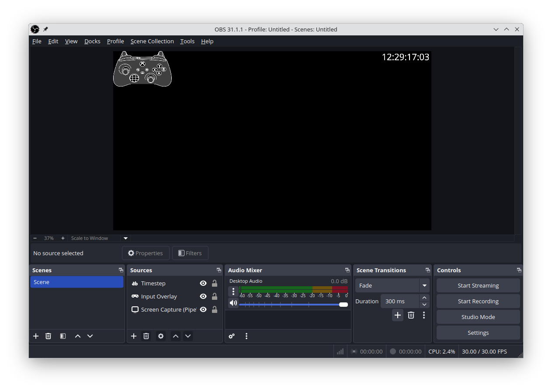Hide the Timestep source
552x392 pixels.
pyautogui.click(x=203, y=283)
